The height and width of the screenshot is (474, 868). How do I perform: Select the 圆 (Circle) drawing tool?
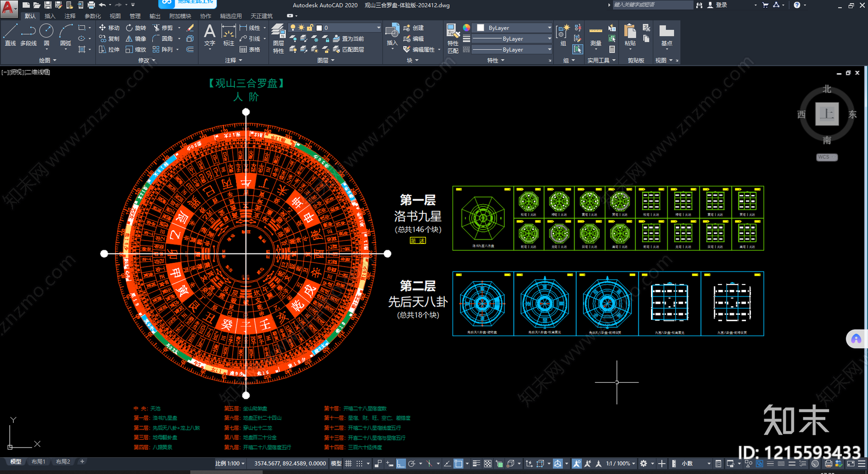pos(47,34)
